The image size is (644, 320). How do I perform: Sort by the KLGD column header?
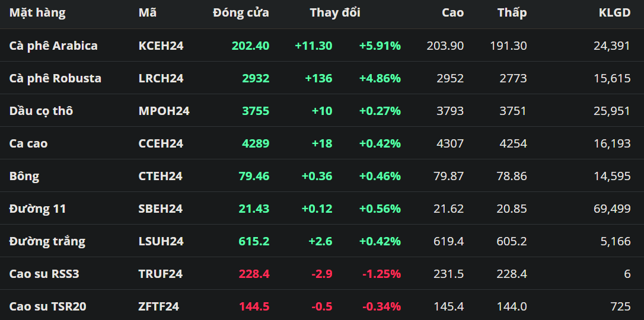(x=614, y=12)
